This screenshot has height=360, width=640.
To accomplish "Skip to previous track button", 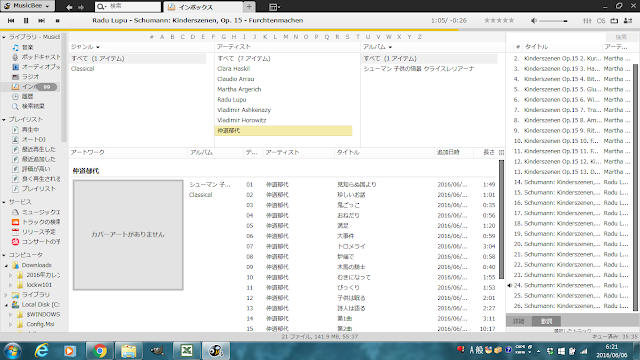I will tap(11, 20).
